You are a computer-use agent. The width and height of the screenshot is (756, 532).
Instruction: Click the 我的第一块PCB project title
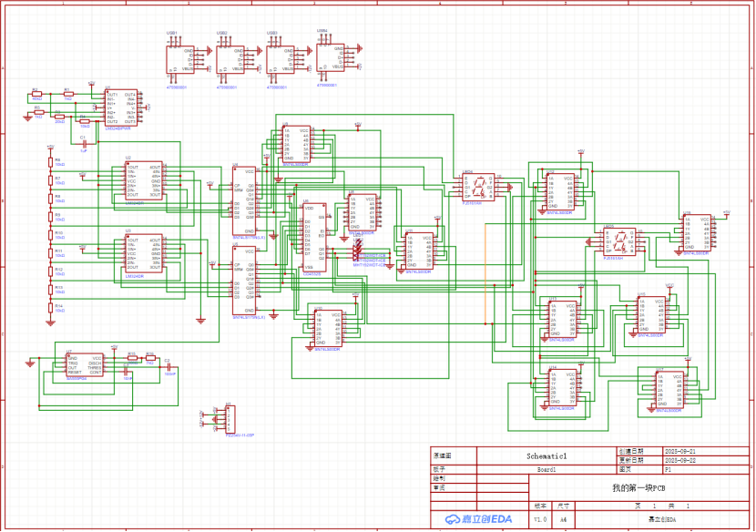pos(639,488)
